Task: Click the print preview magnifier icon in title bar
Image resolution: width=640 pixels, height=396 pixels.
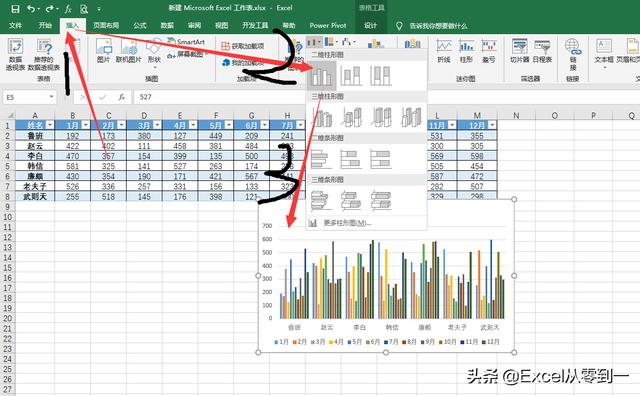Action: pyautogui.click(x=84, y=8)
